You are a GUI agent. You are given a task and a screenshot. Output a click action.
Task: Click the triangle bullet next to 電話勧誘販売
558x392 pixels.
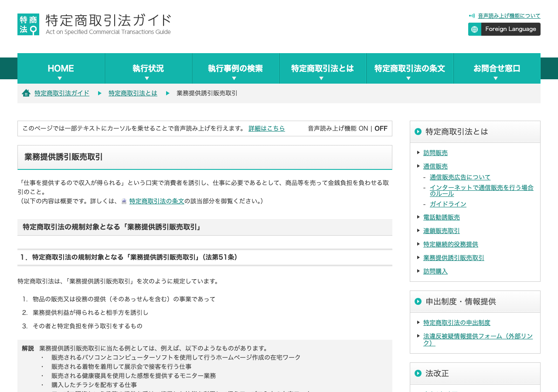pyautogui.click(x=418, y=217)
